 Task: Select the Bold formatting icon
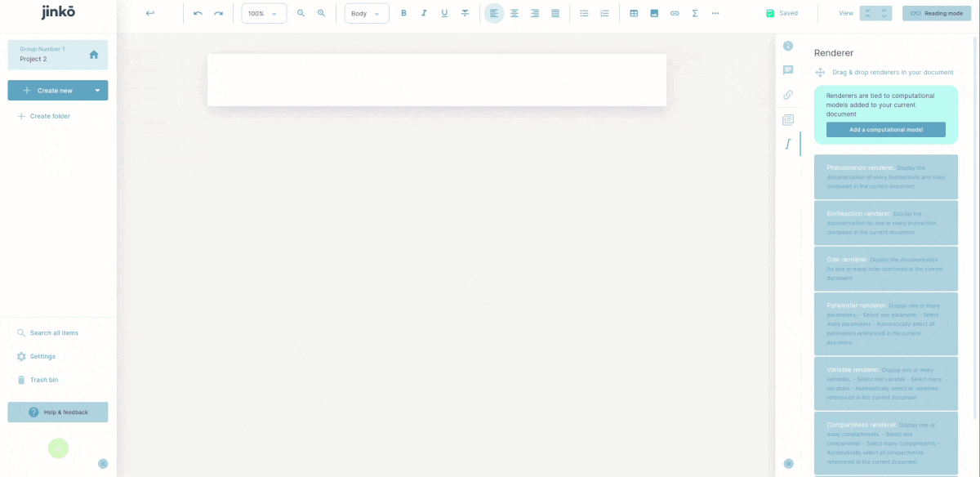click(403, 13)
